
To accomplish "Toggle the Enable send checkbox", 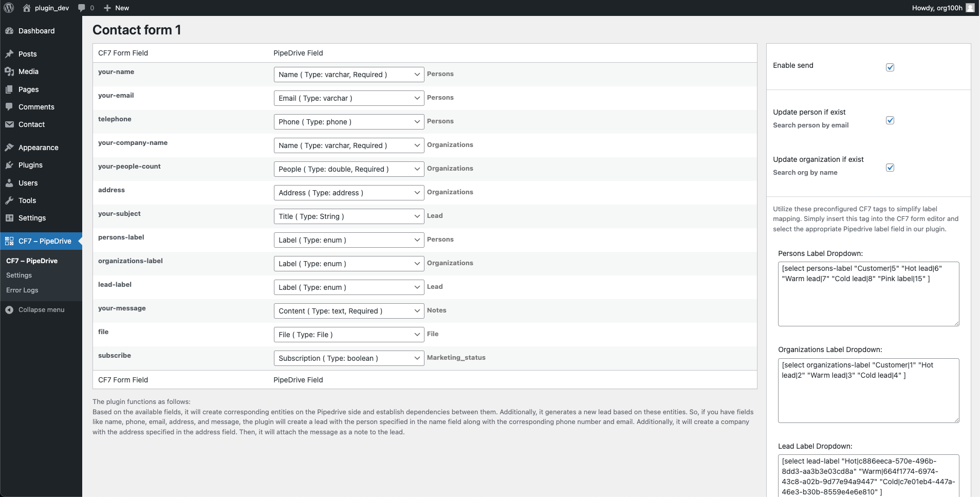I will point(890,67).
